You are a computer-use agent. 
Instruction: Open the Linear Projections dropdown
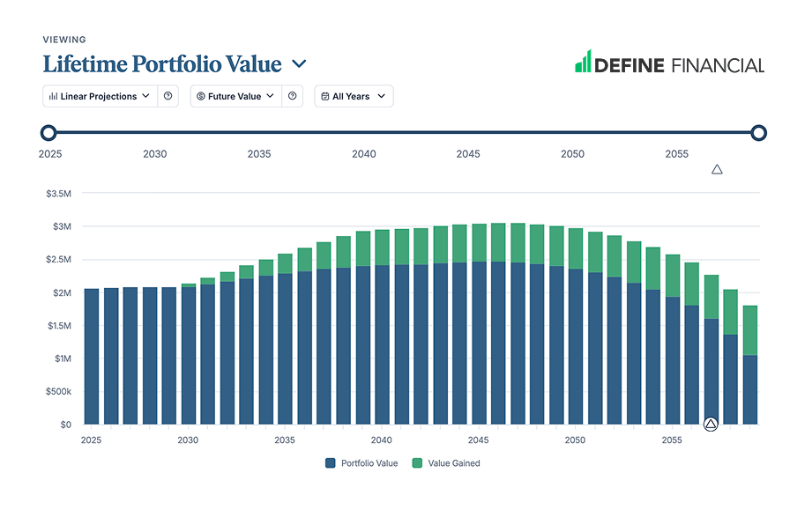coord(100,96)
